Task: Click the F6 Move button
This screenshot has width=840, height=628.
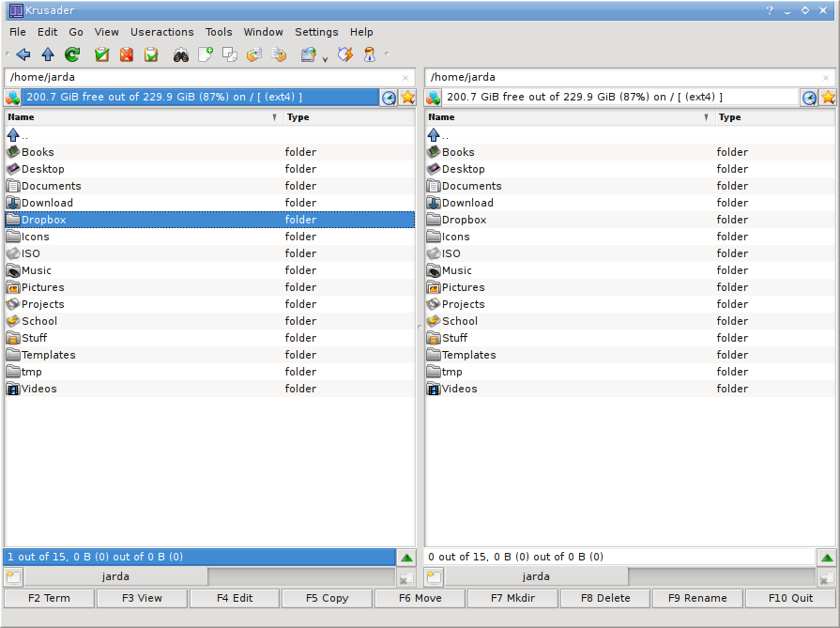Action: coord(420,598)
